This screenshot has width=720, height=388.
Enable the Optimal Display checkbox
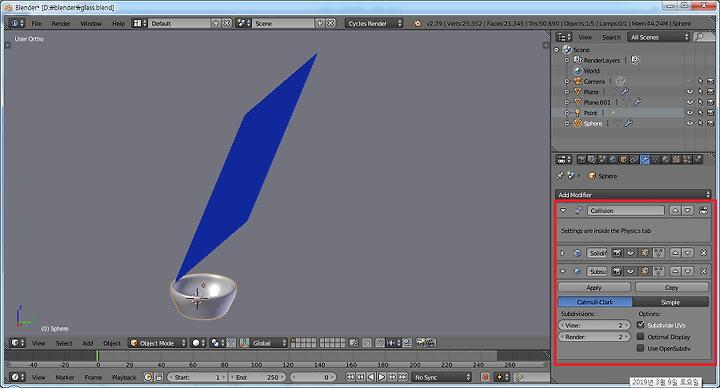click(x=641, y=337)
